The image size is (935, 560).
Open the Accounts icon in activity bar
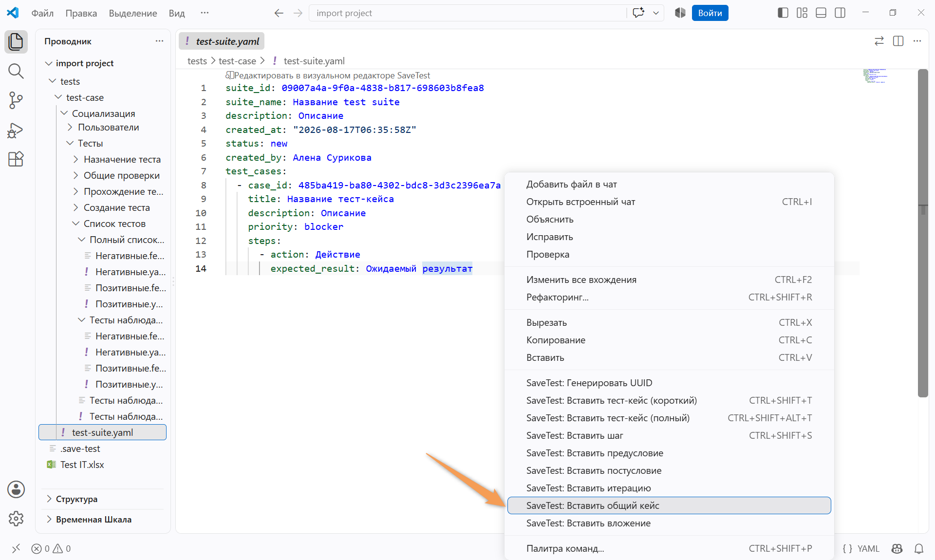(16, 489)
